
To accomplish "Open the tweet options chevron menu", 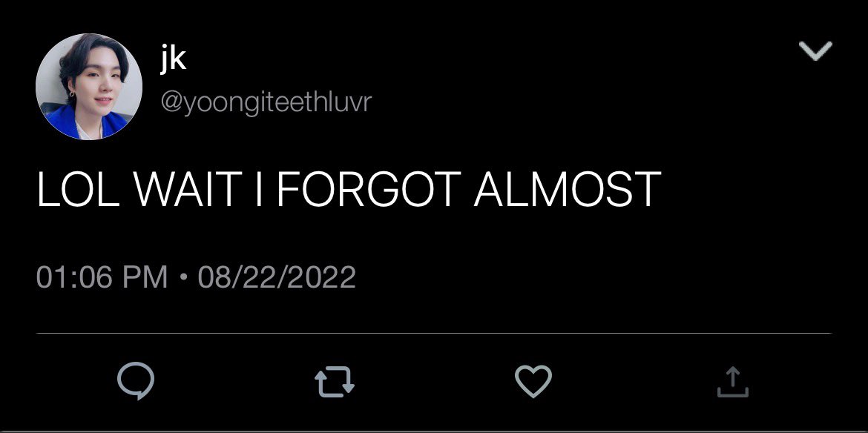I will coord(815,51).
